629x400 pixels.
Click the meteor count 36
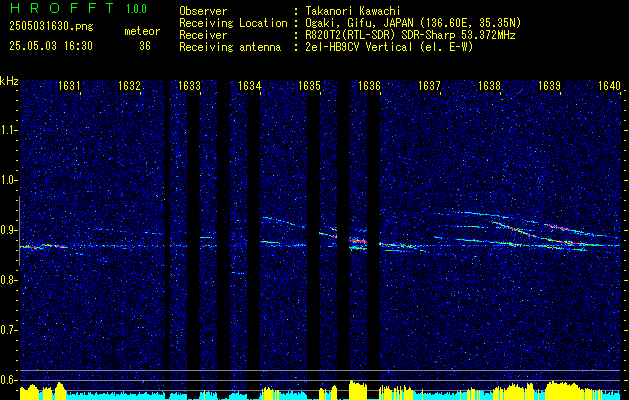pos(145,46)
